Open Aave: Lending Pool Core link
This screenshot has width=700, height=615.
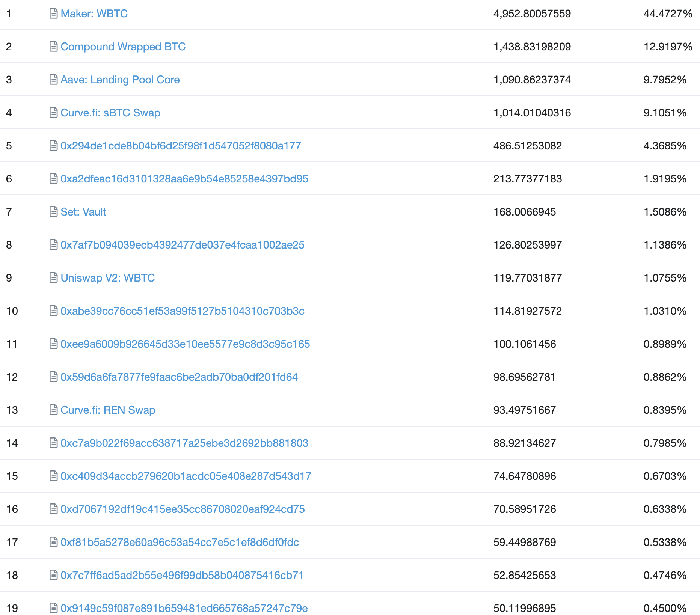[x=120, y=80]
